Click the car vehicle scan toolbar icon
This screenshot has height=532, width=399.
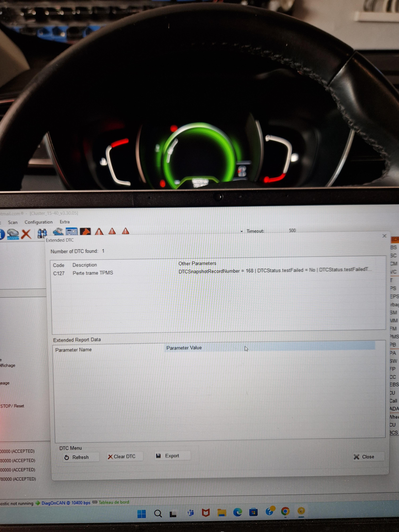click(13, 233)
